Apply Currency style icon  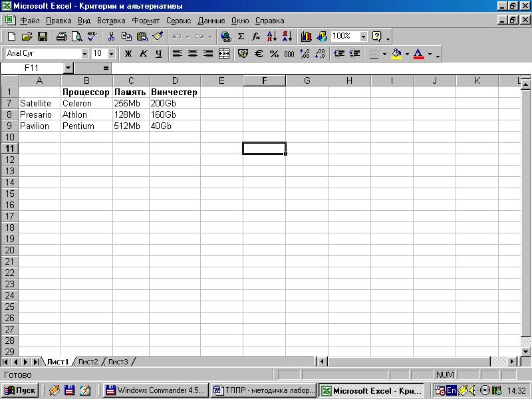click(x=243, y=54)
